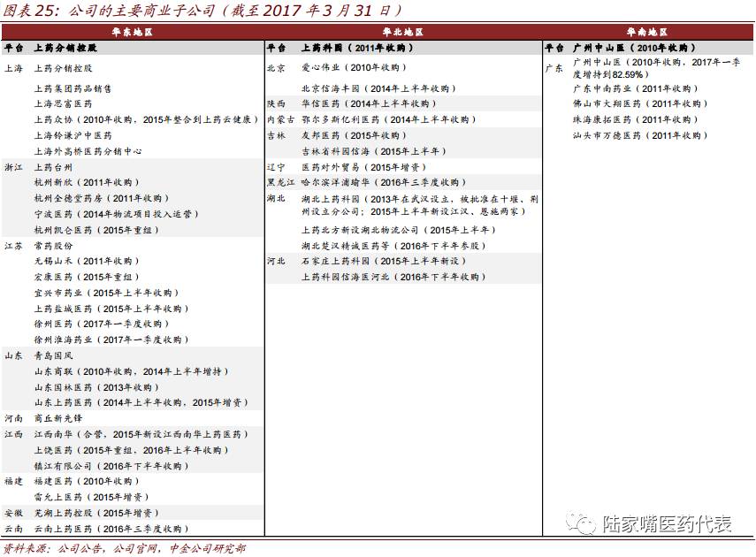Viewport: 756px width, 557px height.
Task: Select the 江西南华（合营…）entry
Action: click(141, 434)
